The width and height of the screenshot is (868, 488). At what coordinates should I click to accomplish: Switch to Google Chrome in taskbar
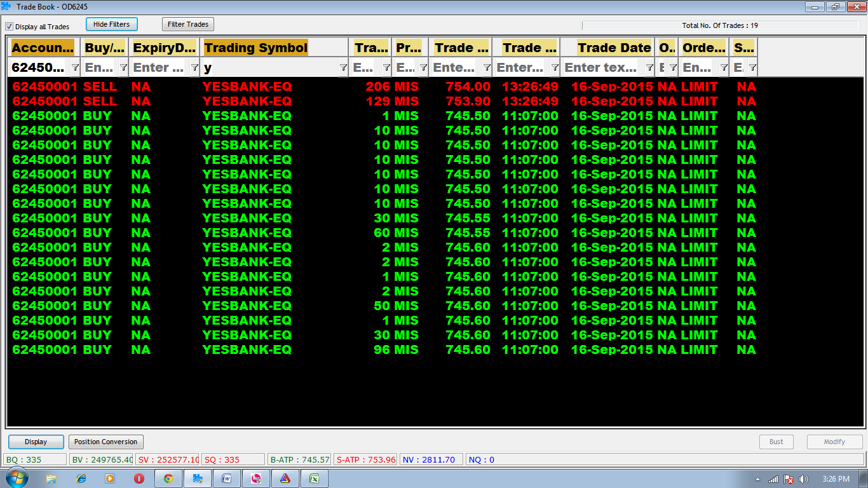pos(168,478)
